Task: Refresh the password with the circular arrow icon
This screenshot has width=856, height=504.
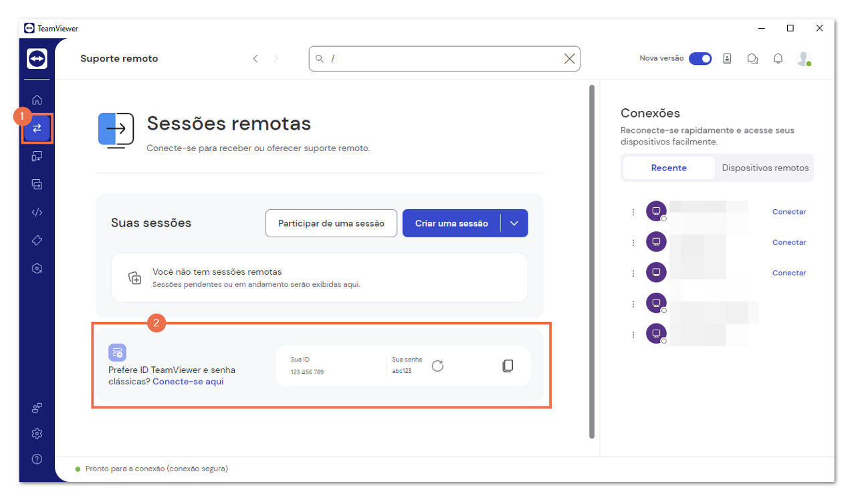Action: click(438, 366)
